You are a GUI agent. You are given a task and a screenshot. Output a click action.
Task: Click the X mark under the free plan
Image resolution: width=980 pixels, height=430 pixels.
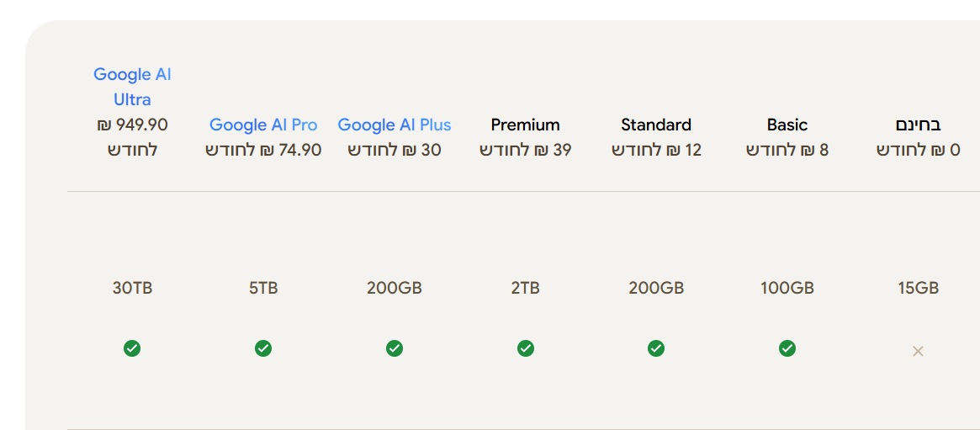(918, 351)
